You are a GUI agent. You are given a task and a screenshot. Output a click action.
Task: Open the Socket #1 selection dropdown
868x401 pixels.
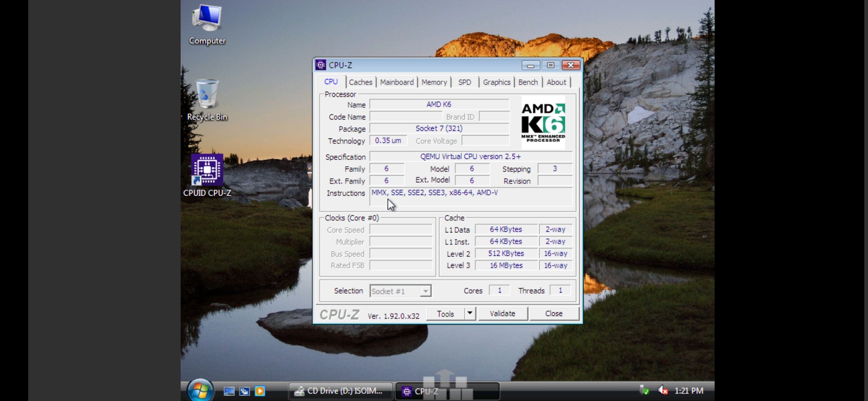tap(400, 291)
